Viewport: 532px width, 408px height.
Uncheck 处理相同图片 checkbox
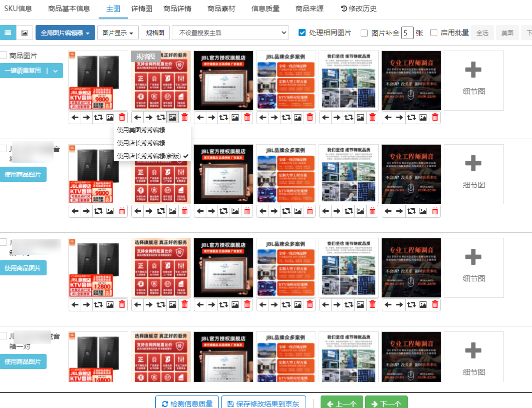click(302, 33)
